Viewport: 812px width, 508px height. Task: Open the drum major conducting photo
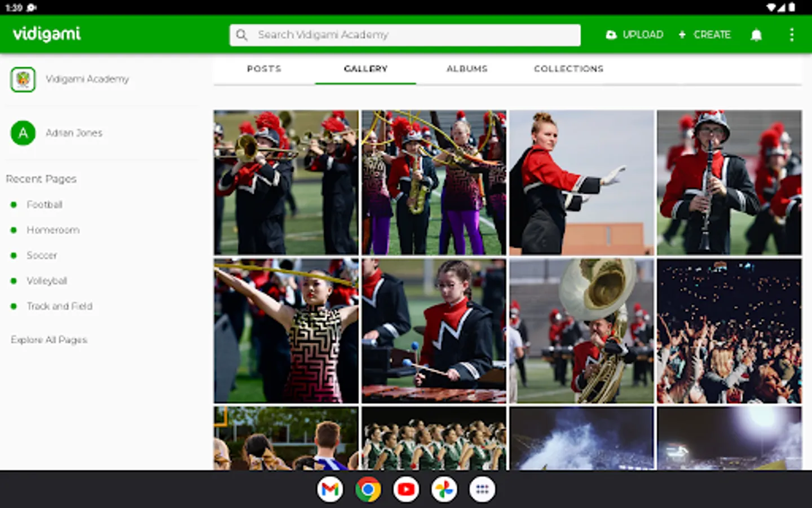tap(581, 182)
